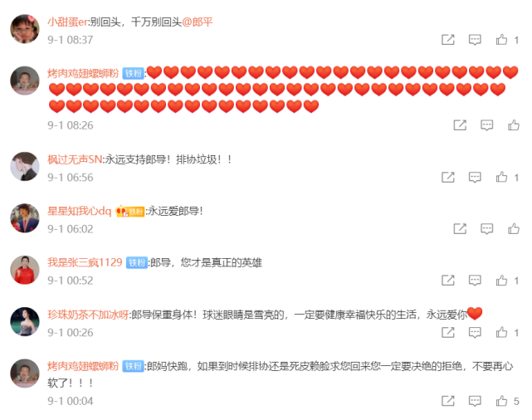Reply to 小甜蛋er's comment
This screenshot has height=420, width=532.
click(475, 40)
